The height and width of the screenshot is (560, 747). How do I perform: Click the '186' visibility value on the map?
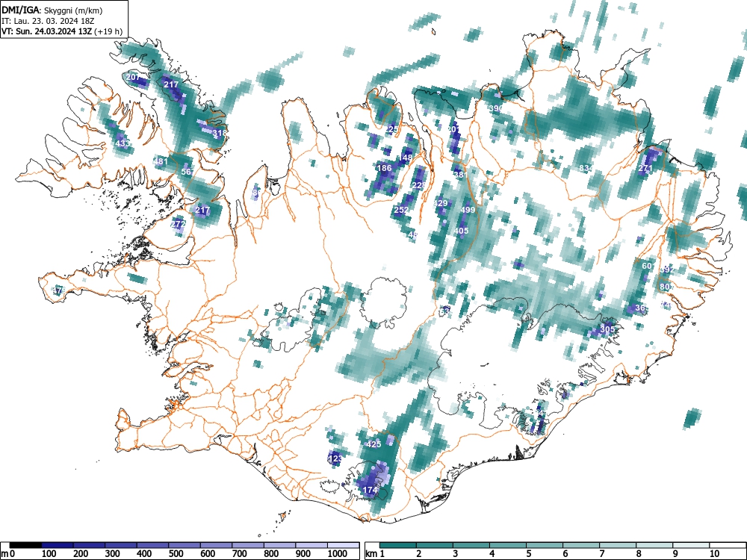pos(385,167)
